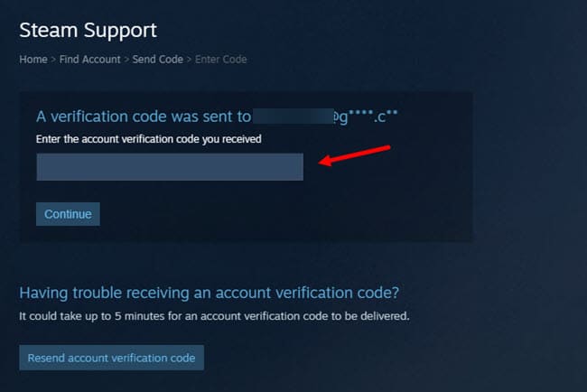Screen dimensions: 587x392
Task: Click the Continue button
Action: click(68, 214)
